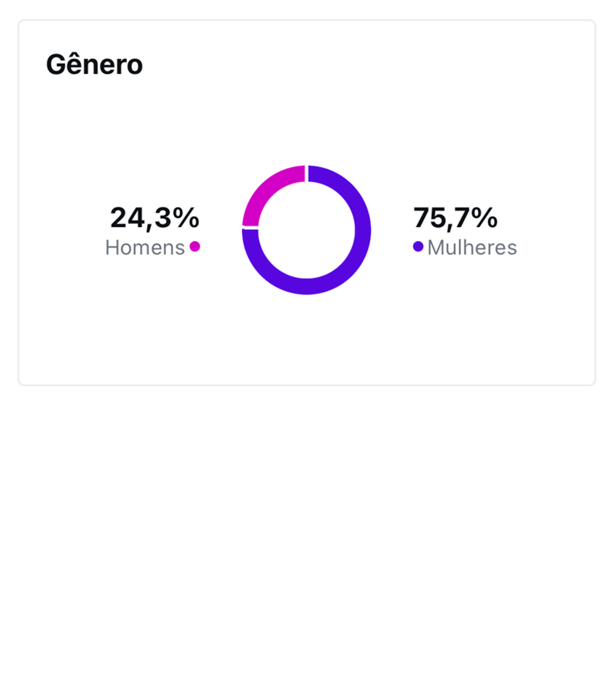Screen dimensions: 616x685
Task: Click the percent sign in 24,3%
Action: (186, 217)
